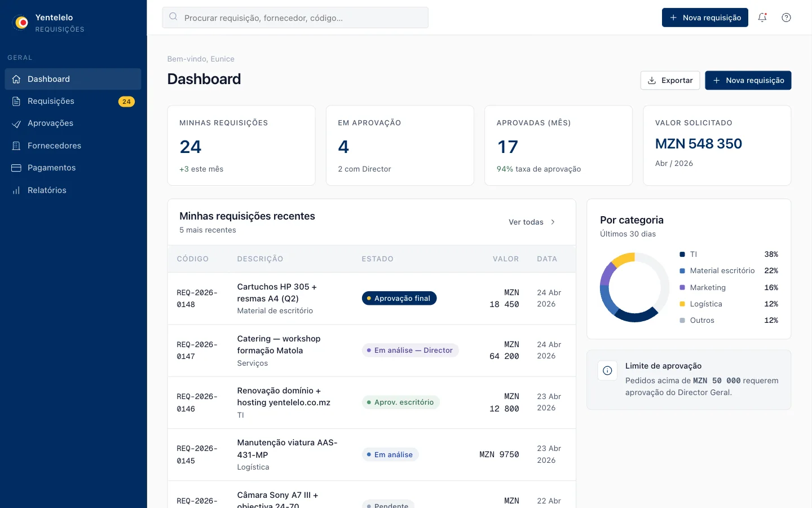
Task: Open notifications bell icon
Action: point(762,17)
